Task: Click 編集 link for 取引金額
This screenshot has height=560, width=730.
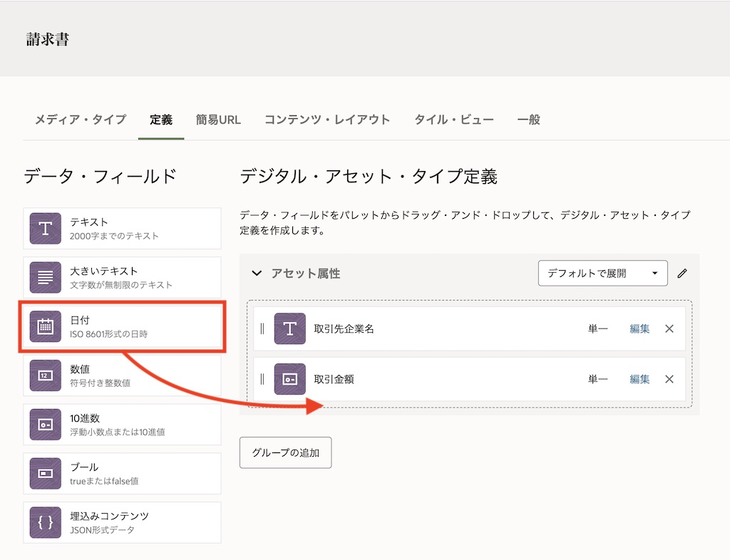Action: click(639, 379)
